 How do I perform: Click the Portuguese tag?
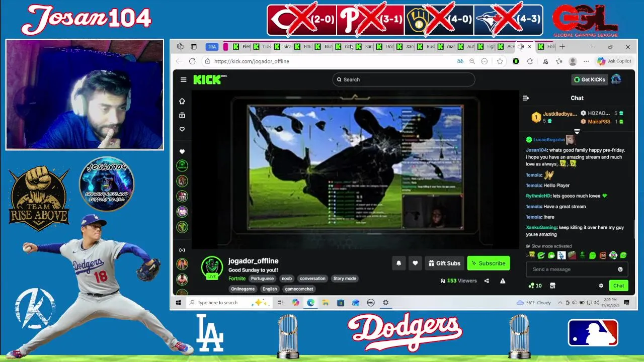point(262,279)
